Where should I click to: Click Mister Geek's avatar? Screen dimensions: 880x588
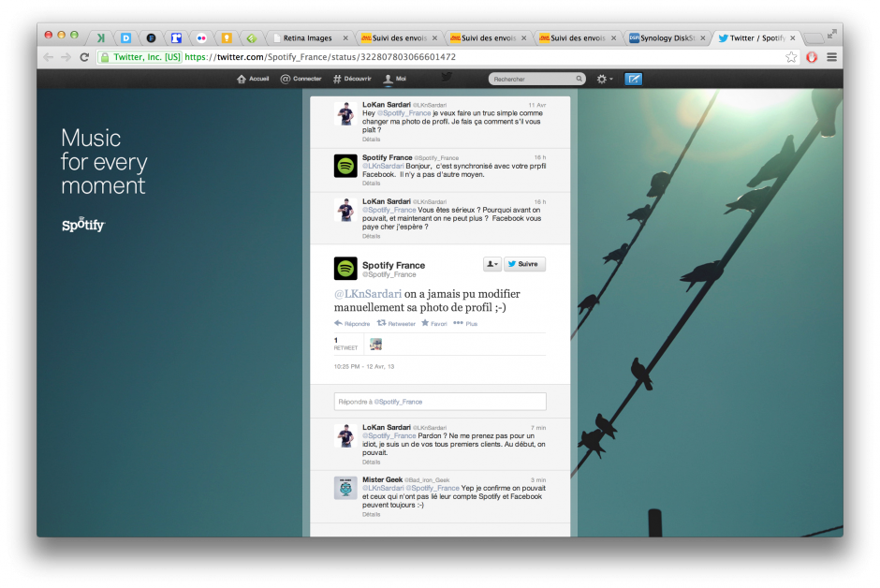345,488
